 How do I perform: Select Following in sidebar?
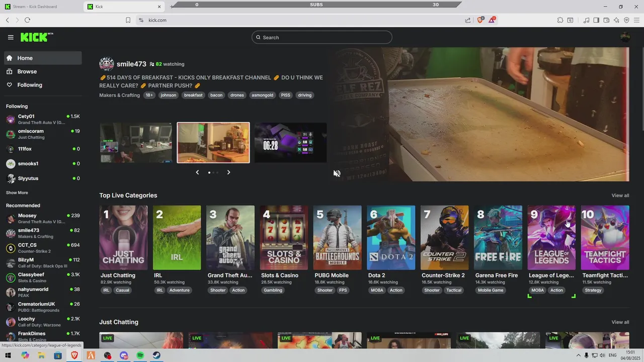[x=43, y=85]
